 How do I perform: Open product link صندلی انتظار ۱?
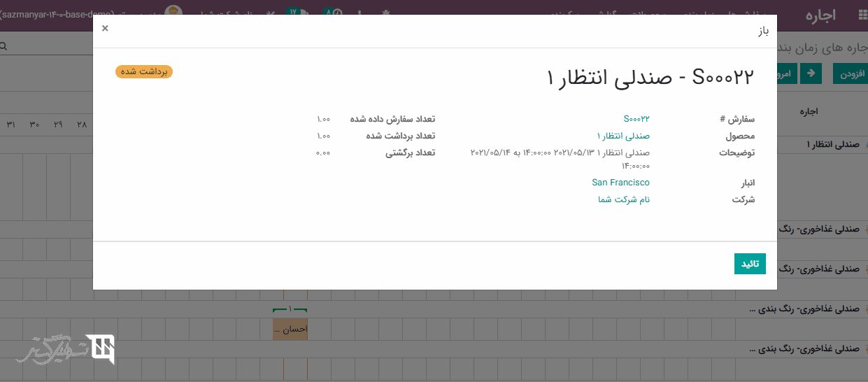tap(623, 136)
